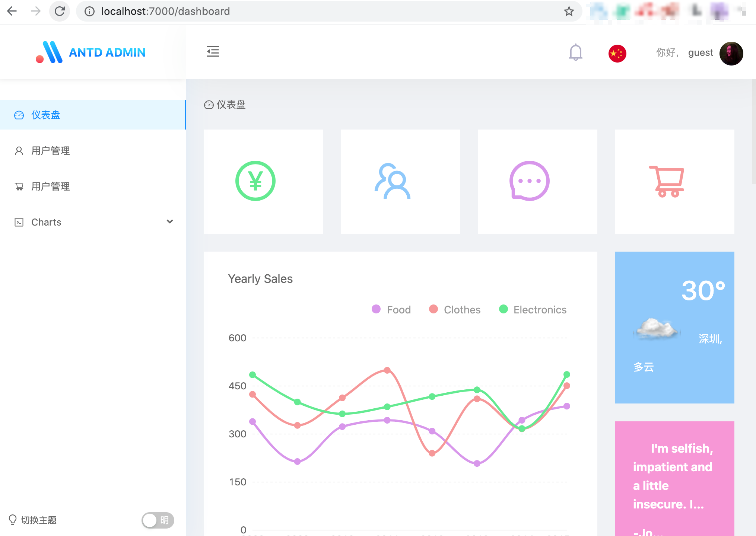The width and height of the screenshot is (756, 536).
Task: Click the 仪表盘 breadcrumb link
Action: pos(231,105)
